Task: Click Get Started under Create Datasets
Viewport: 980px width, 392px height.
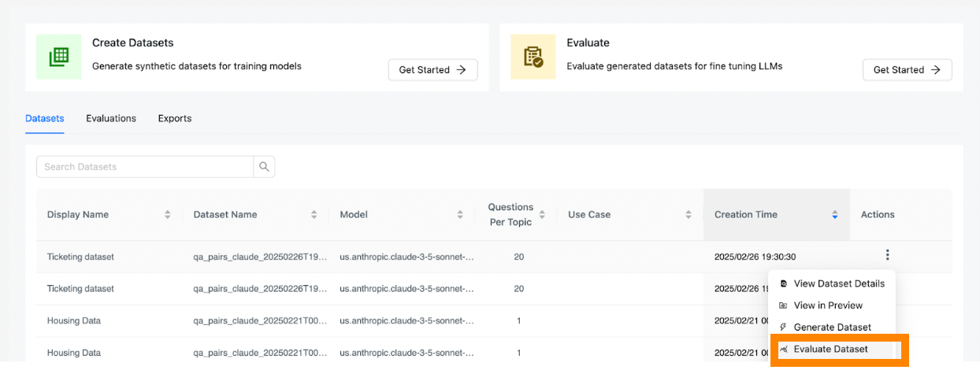Action: click(432, 70)
